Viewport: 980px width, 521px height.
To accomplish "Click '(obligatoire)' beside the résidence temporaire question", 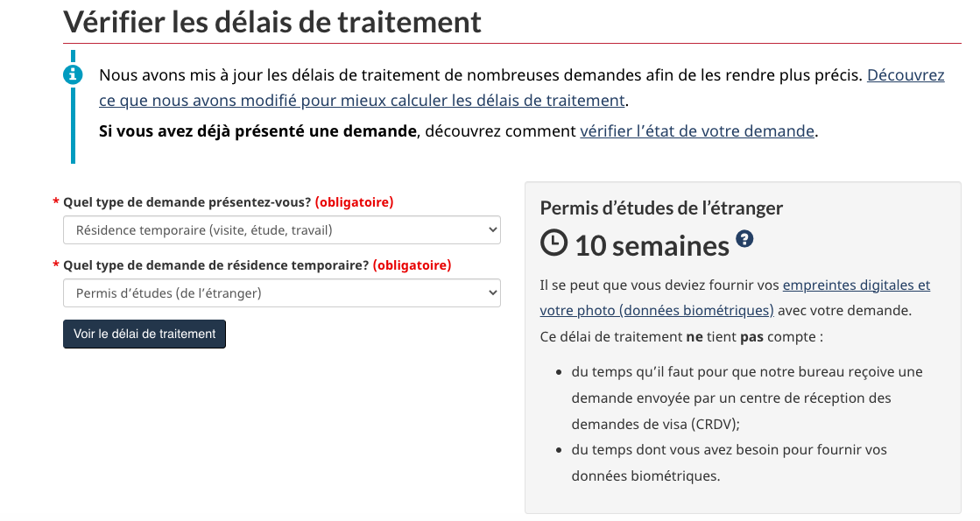I will click(x=412, y=264).
